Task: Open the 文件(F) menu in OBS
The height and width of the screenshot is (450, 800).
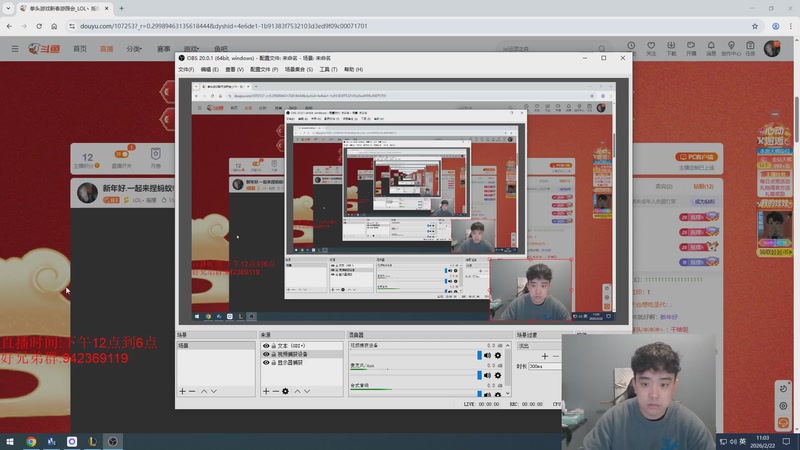Action: [x=186, y=69]
